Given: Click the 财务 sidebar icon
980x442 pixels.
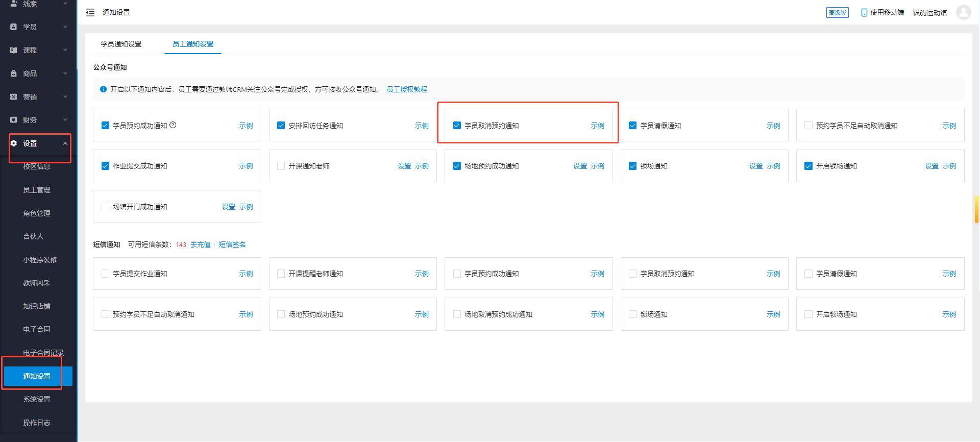Looking at the screenshot, I should [x=14, y=120].
